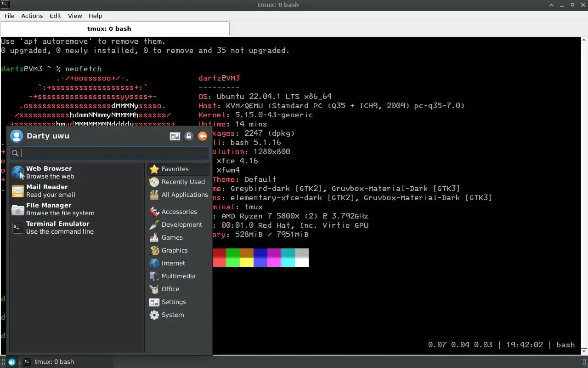The width and height of the screenshot is (588, 368).
Task: Click the orange log out arrow icon
Action: (x=203, y=136)
